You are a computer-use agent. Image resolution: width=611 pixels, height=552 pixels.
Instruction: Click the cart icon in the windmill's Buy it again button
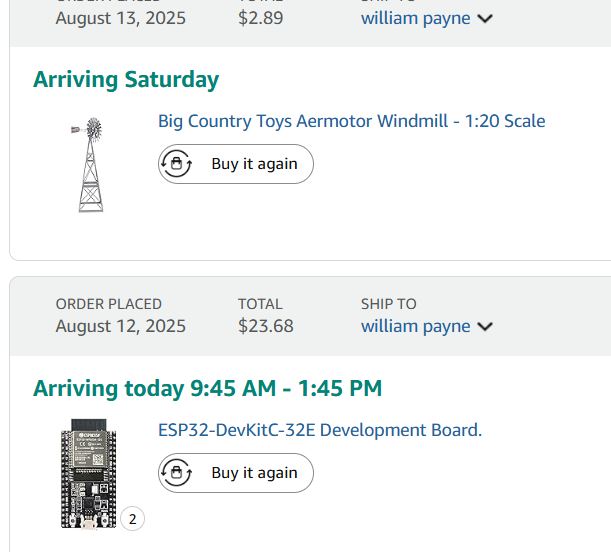[177, 164]
